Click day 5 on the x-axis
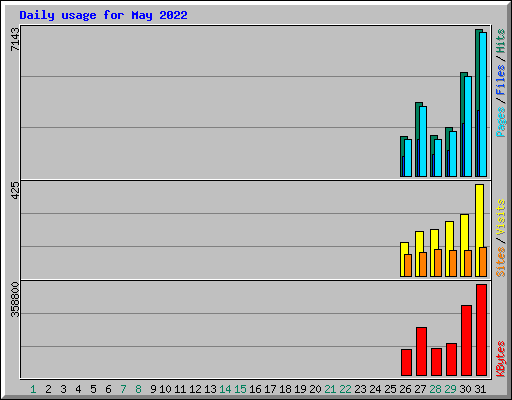This screenshot has width=512, height=400. [93, 389]
